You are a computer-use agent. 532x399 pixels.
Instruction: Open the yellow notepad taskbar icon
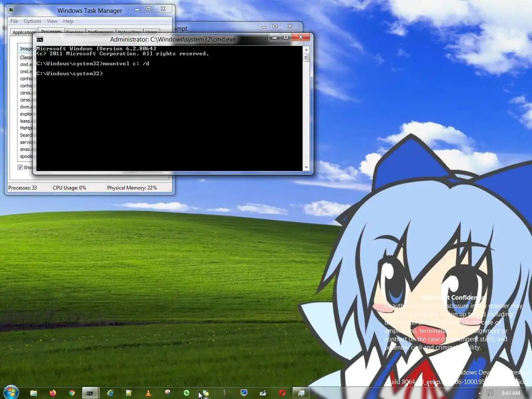[129, 393]
